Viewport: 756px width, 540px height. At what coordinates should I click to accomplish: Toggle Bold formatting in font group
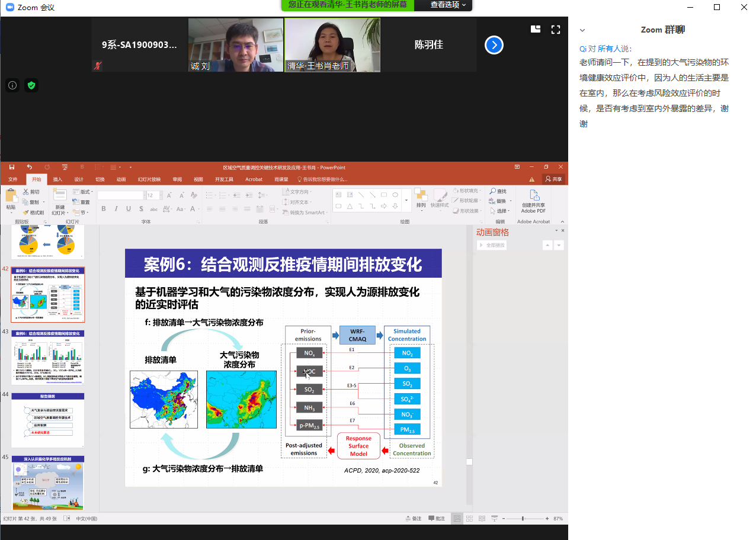(104, 209)
